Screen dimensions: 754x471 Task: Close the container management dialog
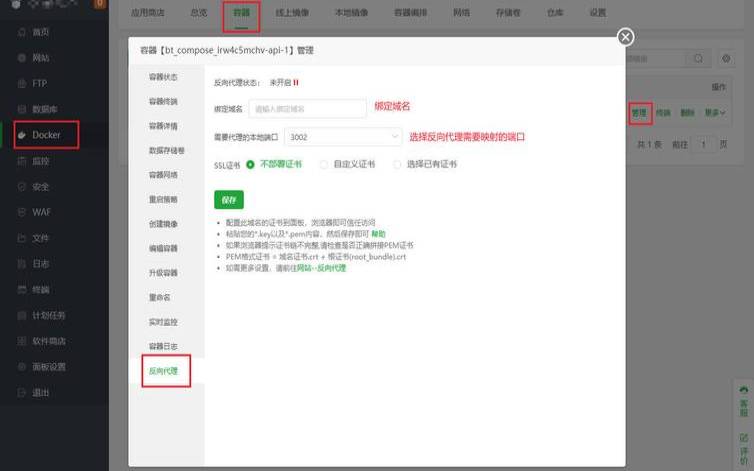(626, 37)
